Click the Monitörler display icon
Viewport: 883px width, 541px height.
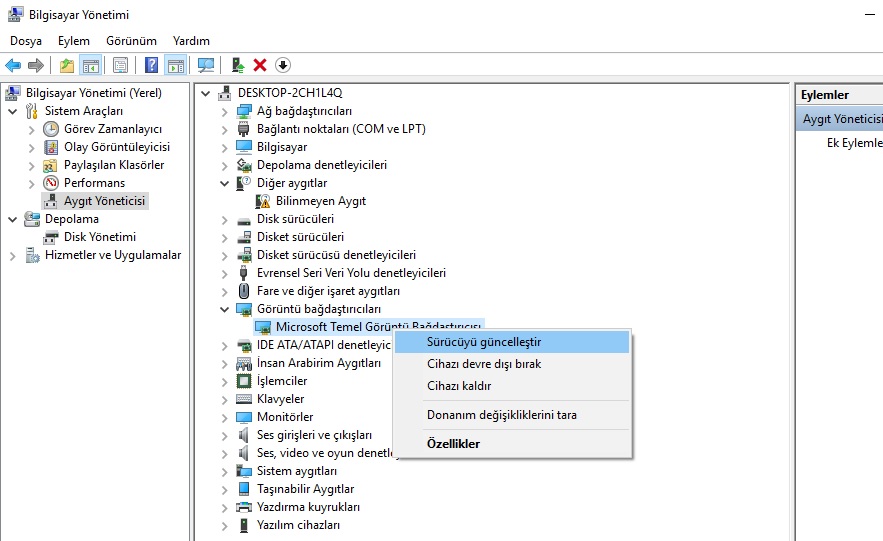[x=244, y=417]
